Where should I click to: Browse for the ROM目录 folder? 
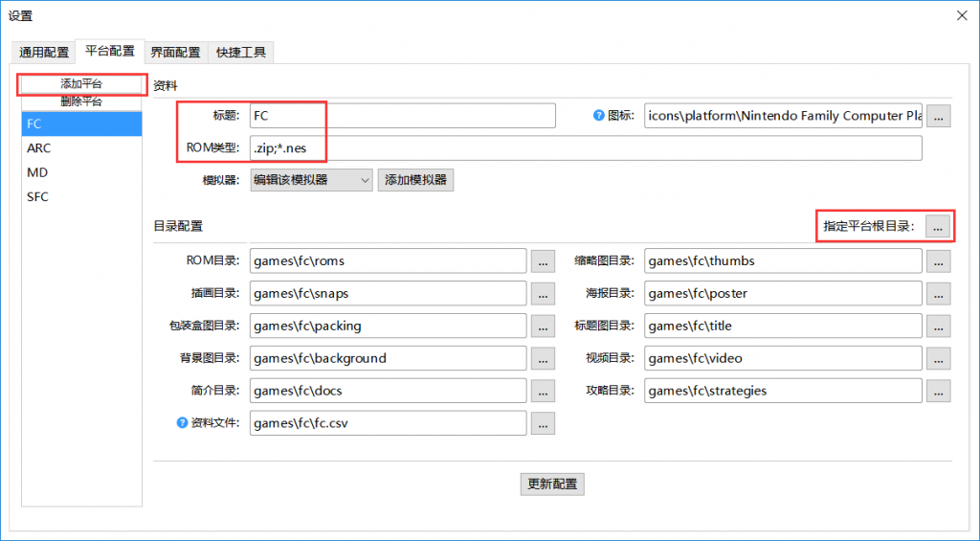[x=543, y=261]
